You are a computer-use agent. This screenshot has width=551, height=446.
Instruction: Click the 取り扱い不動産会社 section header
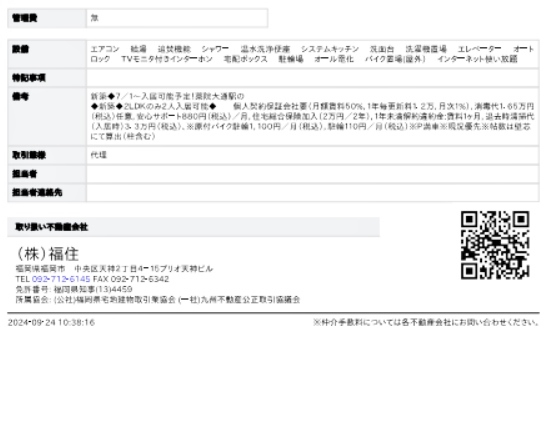pyautogui.click(x=193, y=227)
